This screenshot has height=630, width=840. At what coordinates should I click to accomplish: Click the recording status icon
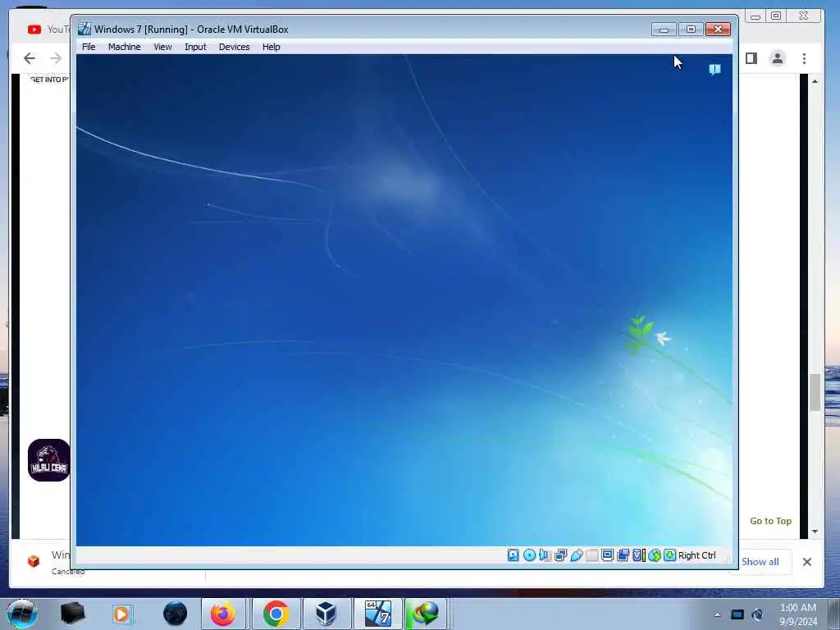(x=623, y=555)
